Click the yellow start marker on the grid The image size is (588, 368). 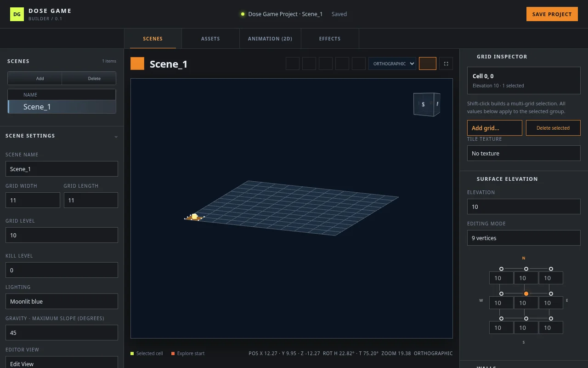(194, 216)
